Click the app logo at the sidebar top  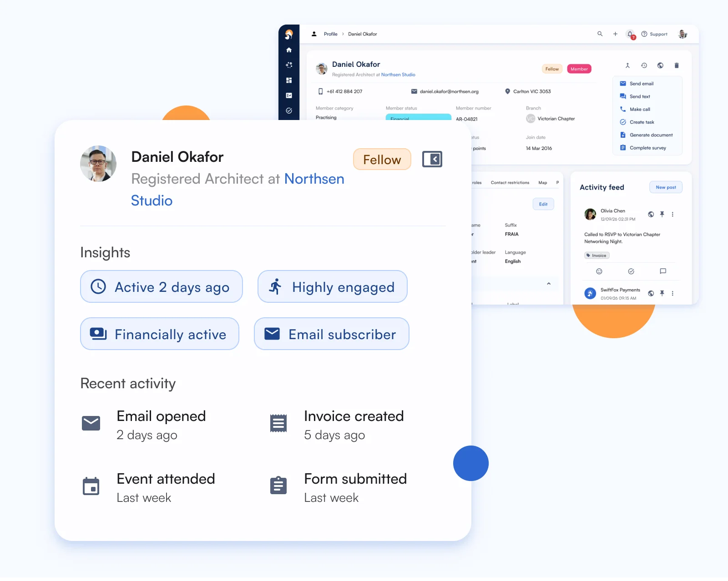(x=289, y=34)
